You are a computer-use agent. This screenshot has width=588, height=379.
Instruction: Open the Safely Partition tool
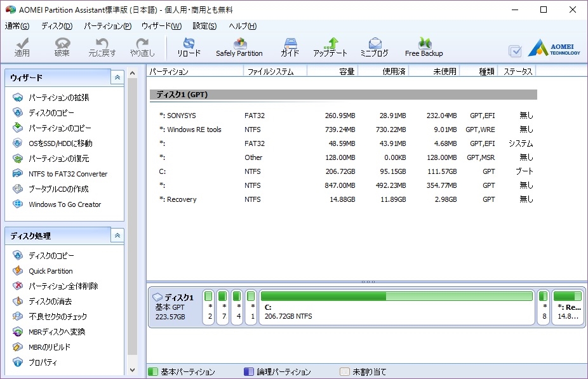click(x=239, y=47)
